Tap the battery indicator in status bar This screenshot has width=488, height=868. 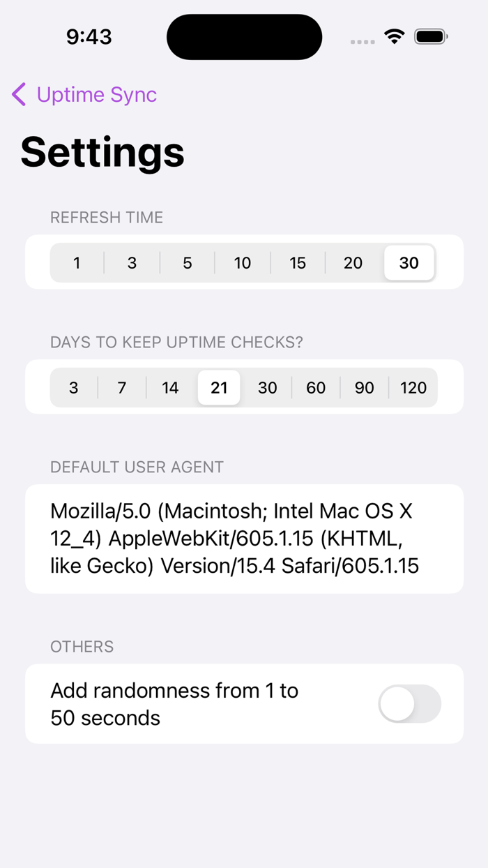[x=431, y=36]
